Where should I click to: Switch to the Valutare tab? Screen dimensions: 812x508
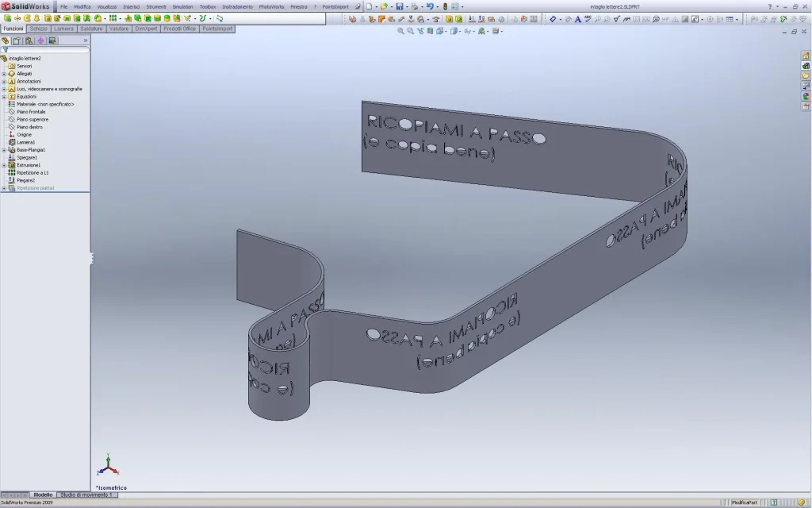(119, 29)
